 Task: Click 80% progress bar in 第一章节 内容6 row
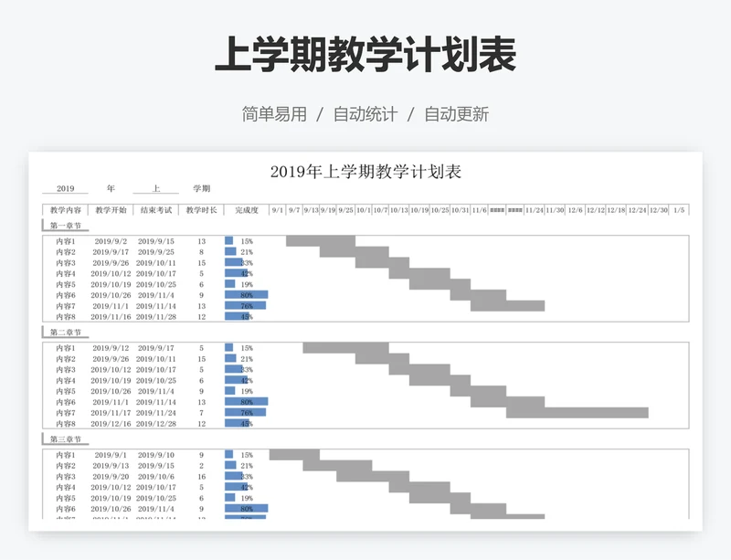(x=246, y=295)
